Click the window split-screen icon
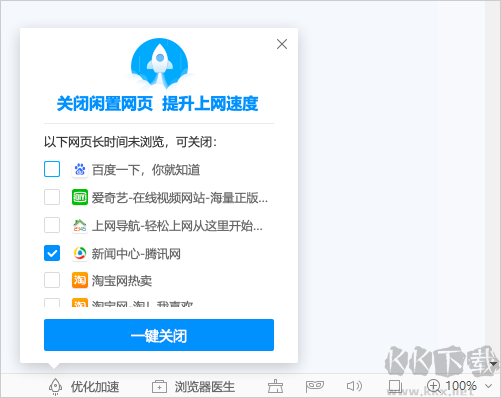 click(x=395, y=386)
